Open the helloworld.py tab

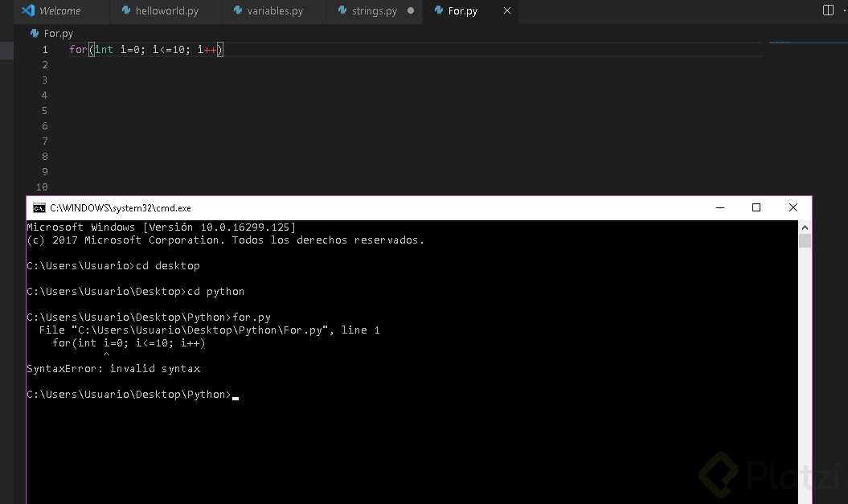point(166,10)
